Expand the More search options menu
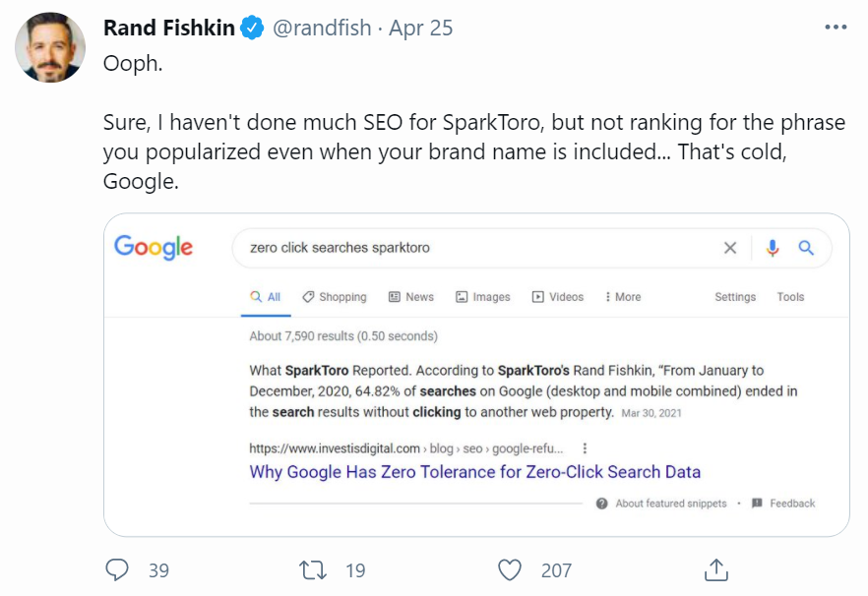This screenshot has width=868, height=596. point(622,297)
